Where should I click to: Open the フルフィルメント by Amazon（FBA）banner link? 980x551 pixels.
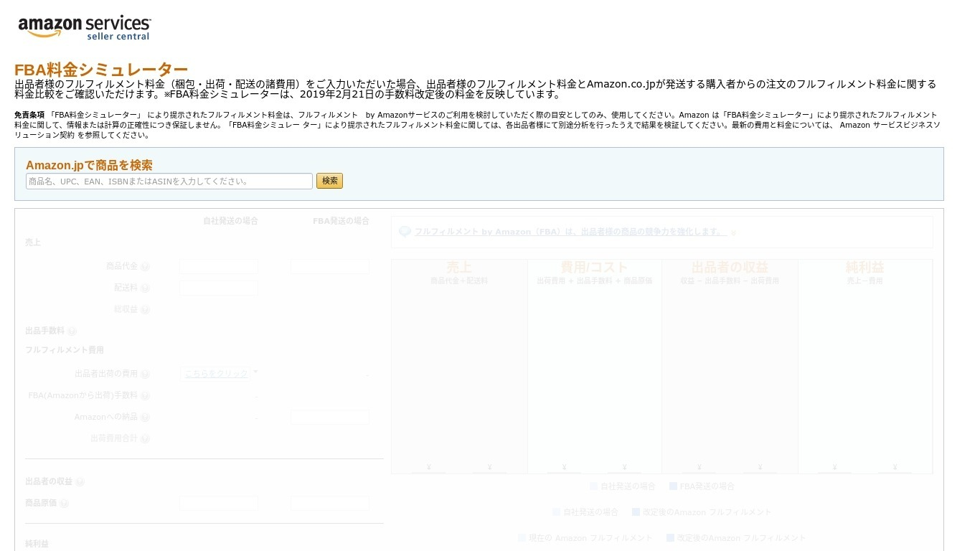point(570,232)
